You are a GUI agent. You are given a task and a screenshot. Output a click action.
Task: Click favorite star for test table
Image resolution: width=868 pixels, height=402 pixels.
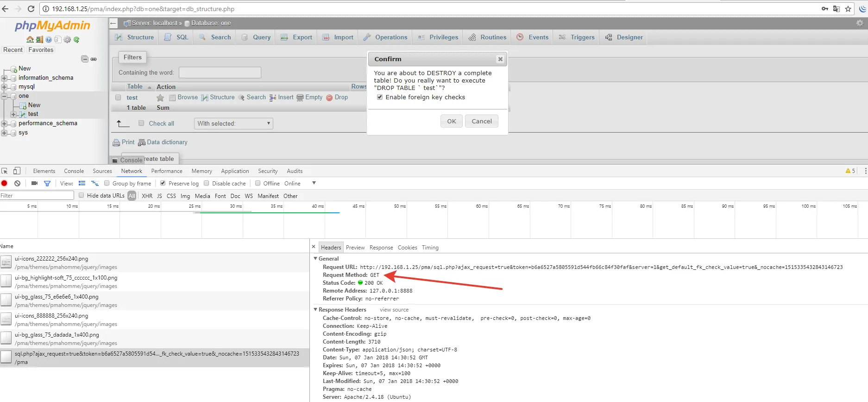[x=160, y=97]
